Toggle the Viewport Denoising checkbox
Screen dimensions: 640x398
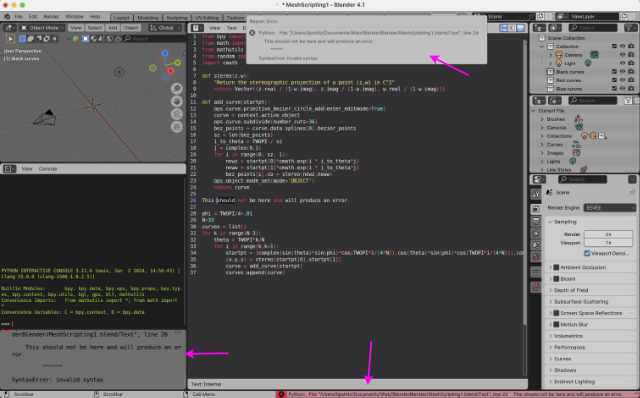[587, 253]
